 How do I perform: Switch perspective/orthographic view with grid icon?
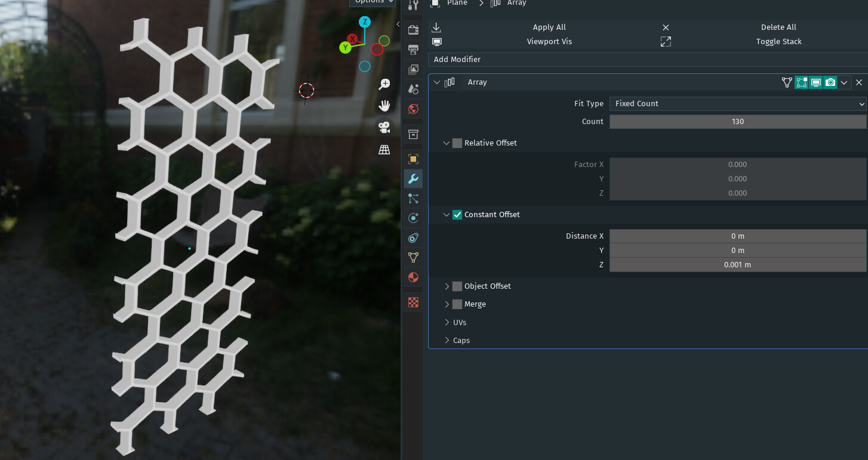(x=384, y=149)
